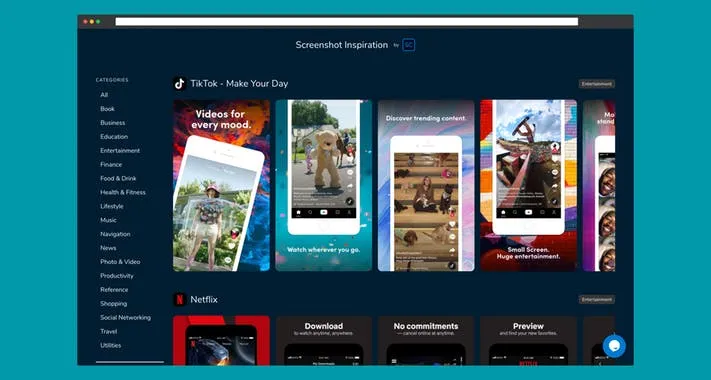Open the Netflix 'Preview' screenshot
Image resolution: width=711 pixels, height=380 pixels.
click(529, 341)
